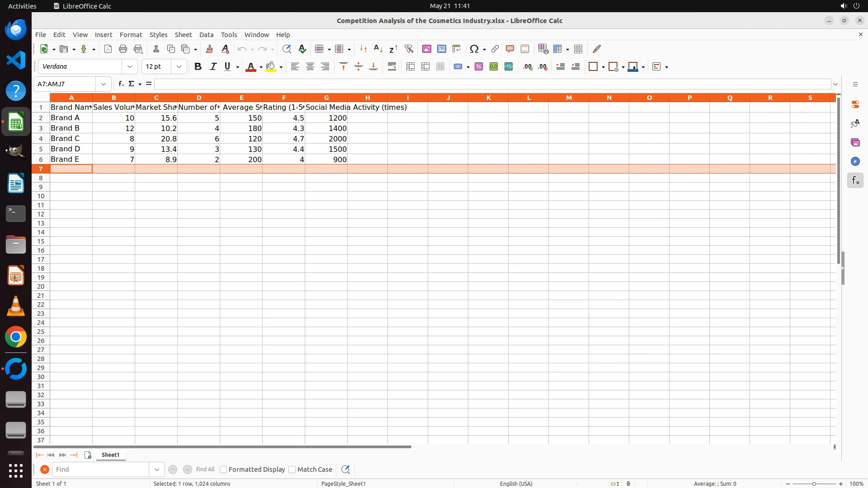Click the Sort Ascending toolbar icon
This screenshot has width=868, height=488.
click(378, 49)
